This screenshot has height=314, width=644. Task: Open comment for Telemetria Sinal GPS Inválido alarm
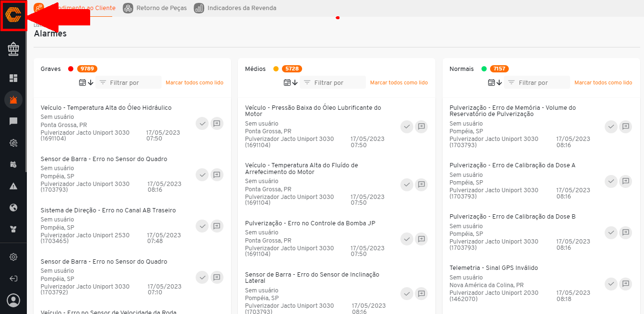625,284
